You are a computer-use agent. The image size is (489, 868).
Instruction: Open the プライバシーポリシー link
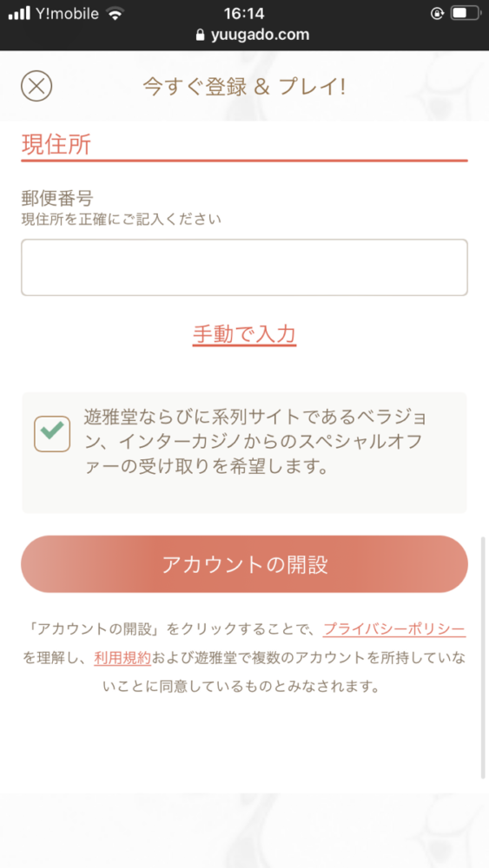click(x=393, y=629)
